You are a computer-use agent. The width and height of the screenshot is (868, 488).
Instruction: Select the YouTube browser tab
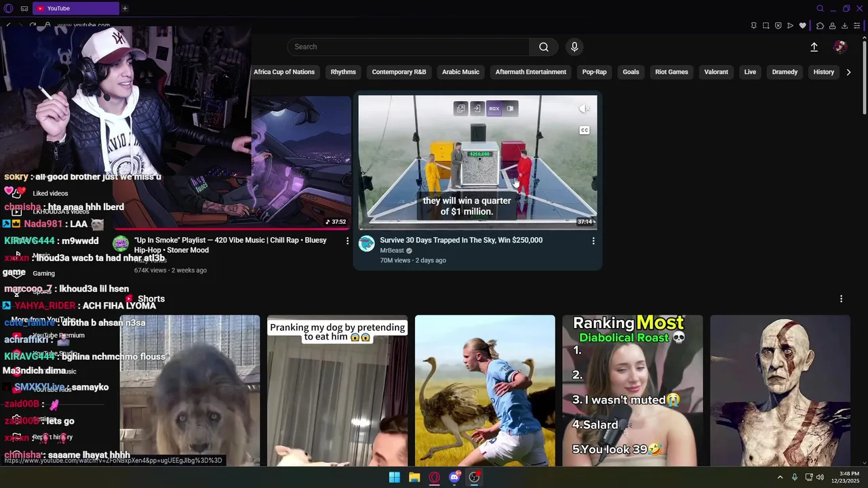(75, 8)
